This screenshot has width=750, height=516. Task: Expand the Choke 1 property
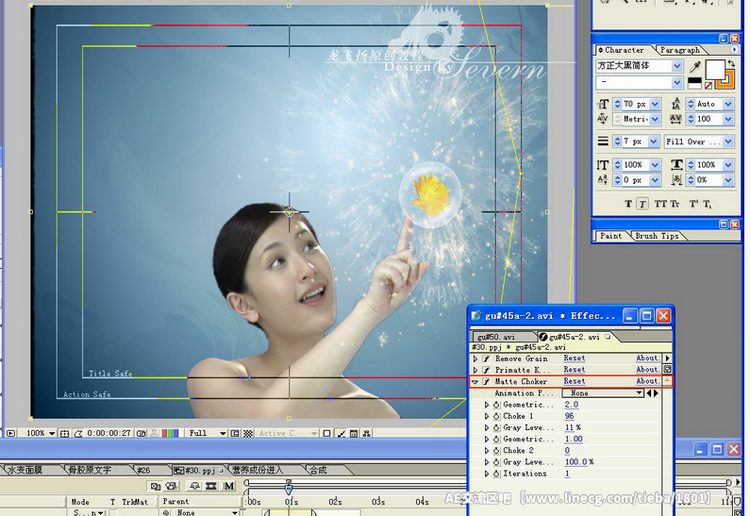486,416
